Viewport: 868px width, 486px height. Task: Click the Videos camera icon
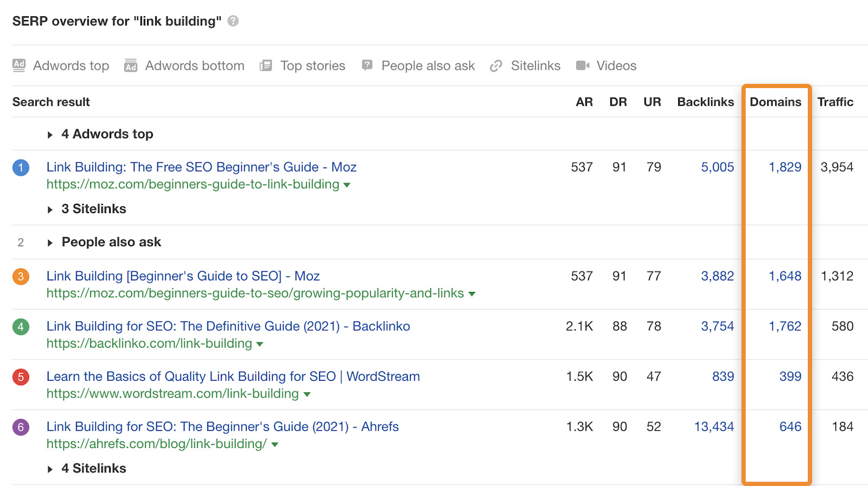pyautogui.click(x=583, y=66)
